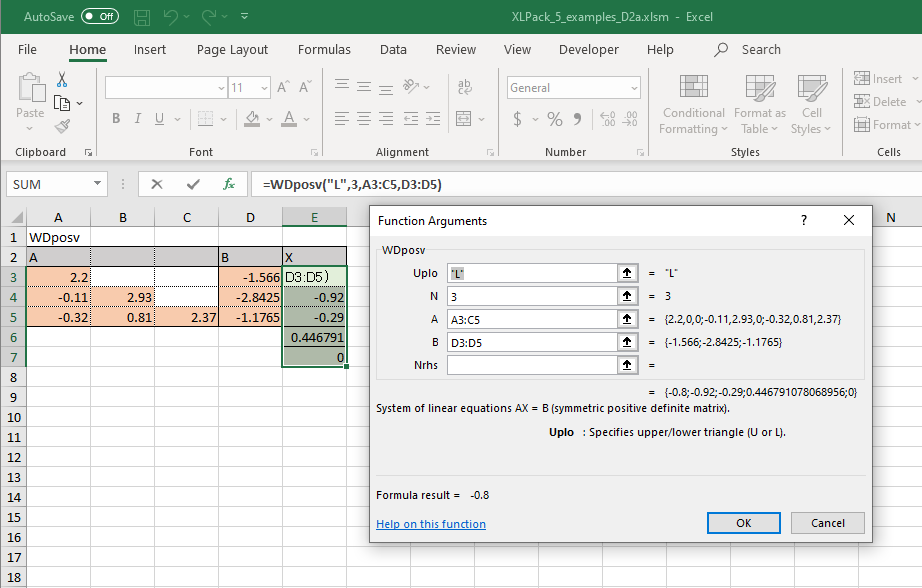
Task: Click range selector arrow for B field
Action: [x=627, y=342]
